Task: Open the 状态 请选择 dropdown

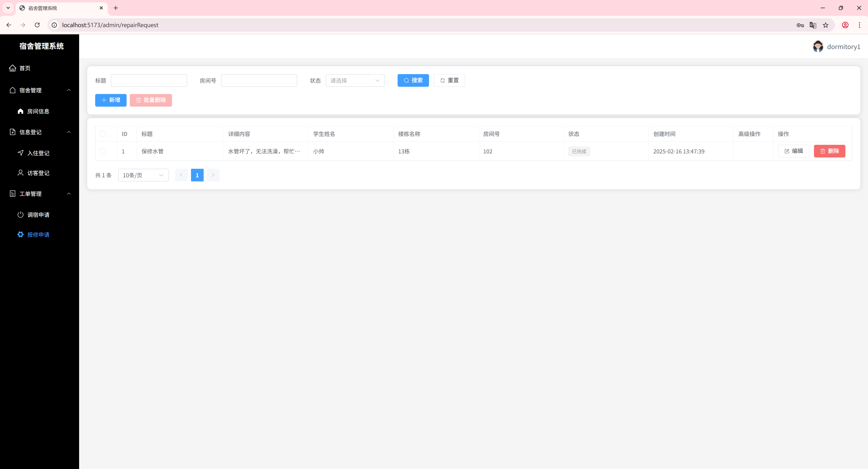Action: point(355,80)
